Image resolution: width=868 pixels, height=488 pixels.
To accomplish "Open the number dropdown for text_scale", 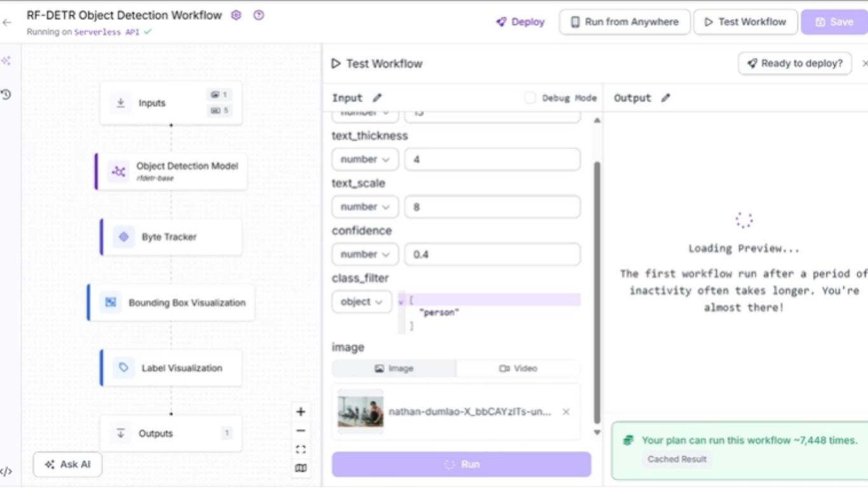I will (365, 206).
